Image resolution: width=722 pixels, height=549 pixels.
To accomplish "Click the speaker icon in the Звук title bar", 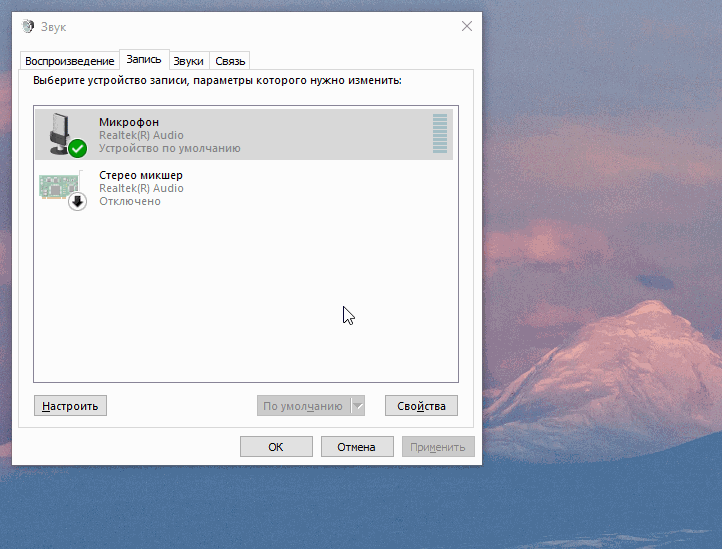I will [28, 26].
